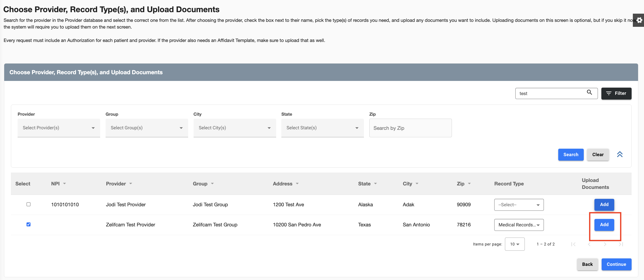Check the Jodi Test Provider checkbox
This screenshot has height=280, width=644.
point(29,204)
